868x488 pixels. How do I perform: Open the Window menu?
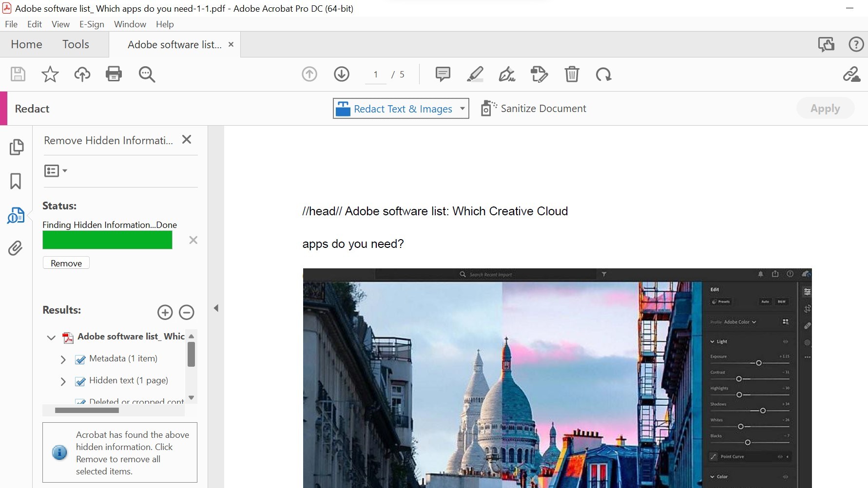pos(130,24)
